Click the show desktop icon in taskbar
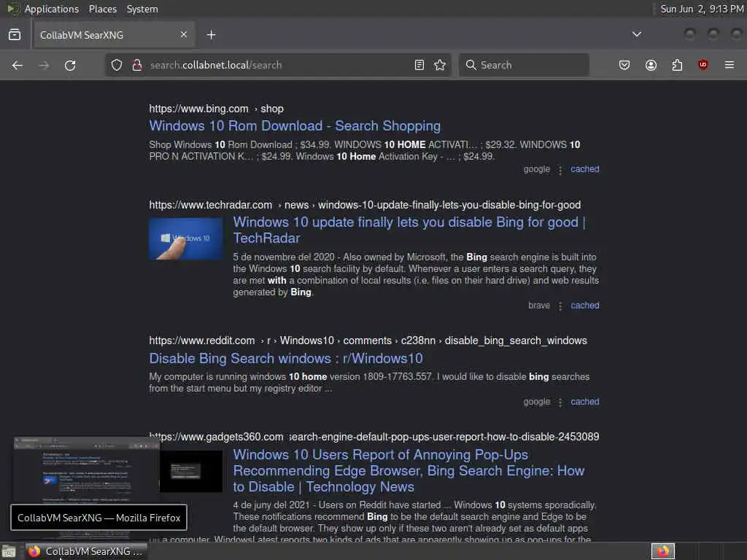Viewport: 747px width, 560px height. pyautogui.click(x=9, y=551)
